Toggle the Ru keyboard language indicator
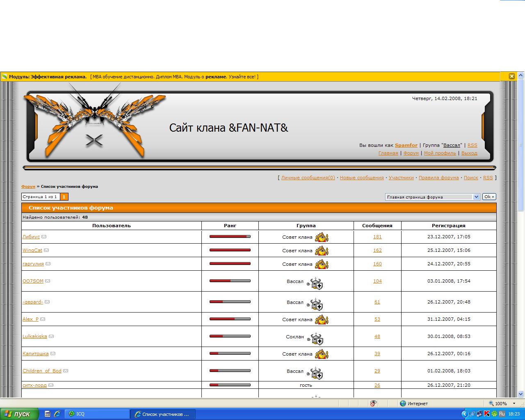This screenshot has height=420, width=525. point(502,414)
